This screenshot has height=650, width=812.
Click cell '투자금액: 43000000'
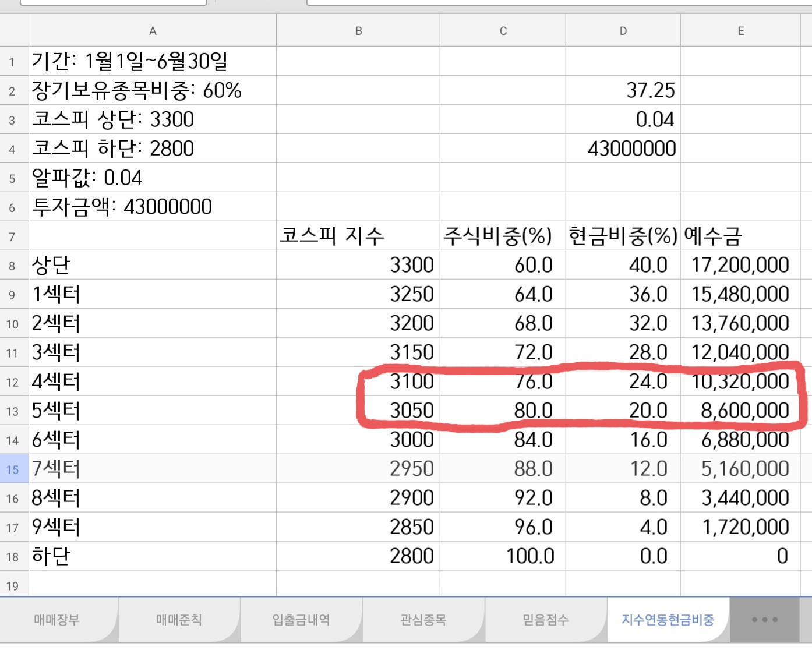click(x=153, y=207)
